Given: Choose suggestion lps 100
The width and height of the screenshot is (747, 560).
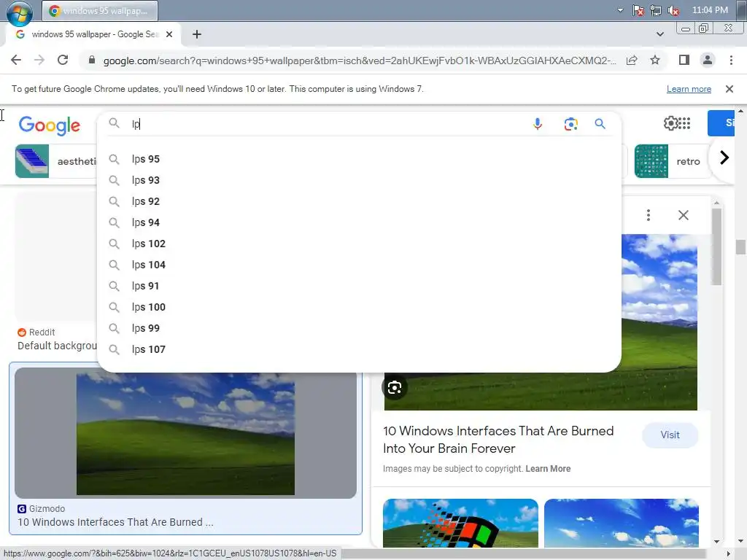Looking at the screenshot, I should 359,307.
